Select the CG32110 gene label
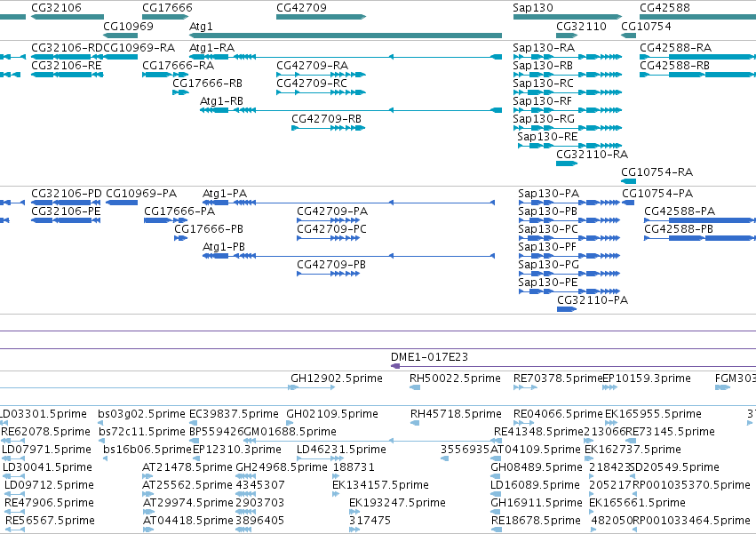The image size is (756, 534). pos(582,26)
